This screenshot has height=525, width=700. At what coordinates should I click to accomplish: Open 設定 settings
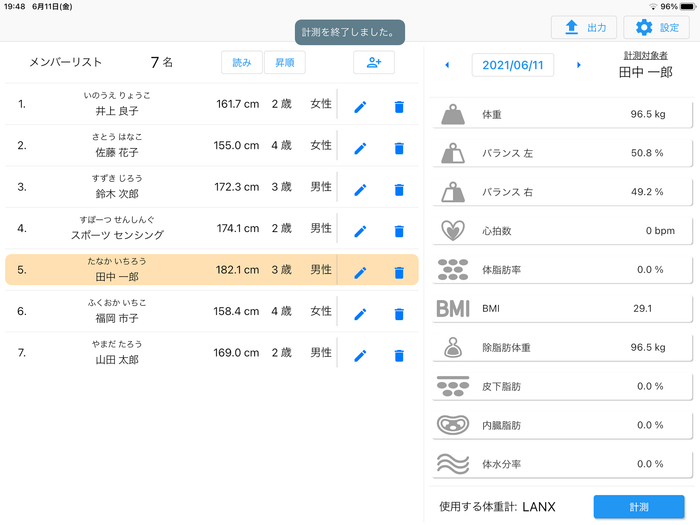(656, 28)
